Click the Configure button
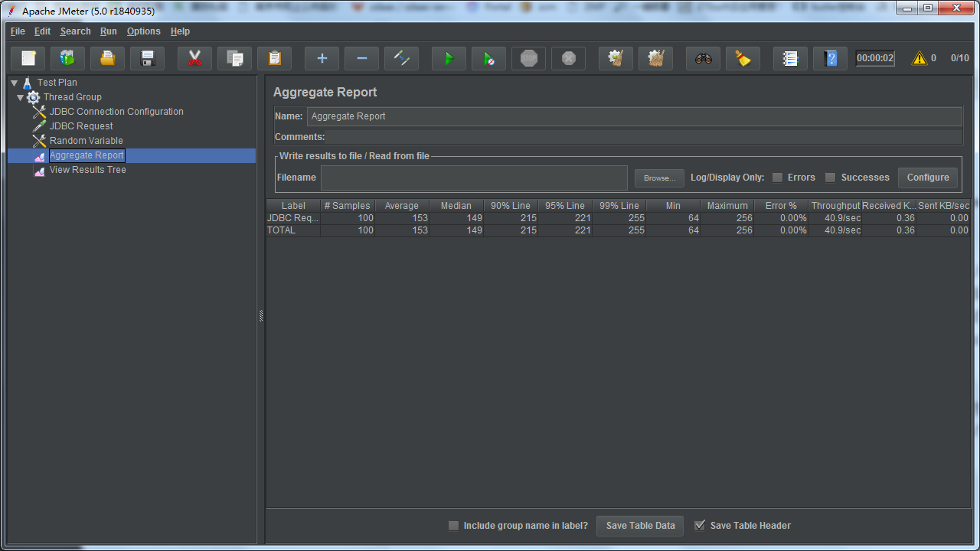This screenshot has height=551, width=980. [928, 178]
